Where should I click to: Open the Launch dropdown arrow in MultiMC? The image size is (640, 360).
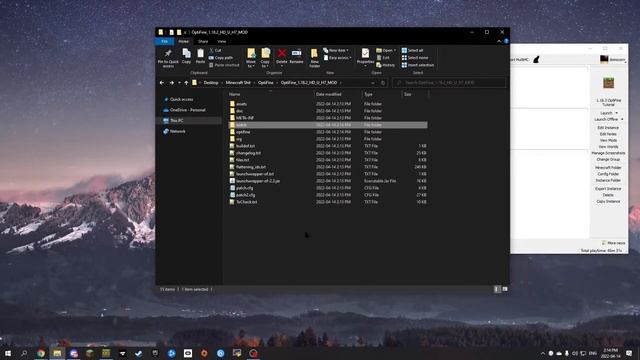point(616,113)
